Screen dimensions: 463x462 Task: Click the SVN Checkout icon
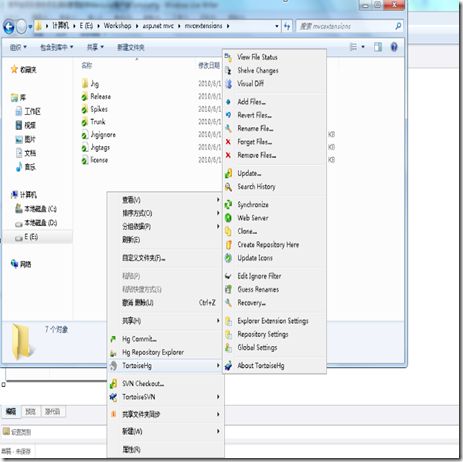pos(113,384)
